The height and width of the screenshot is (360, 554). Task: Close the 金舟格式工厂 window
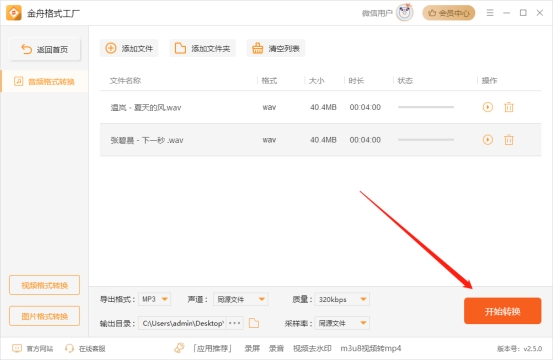click(540, 13)
